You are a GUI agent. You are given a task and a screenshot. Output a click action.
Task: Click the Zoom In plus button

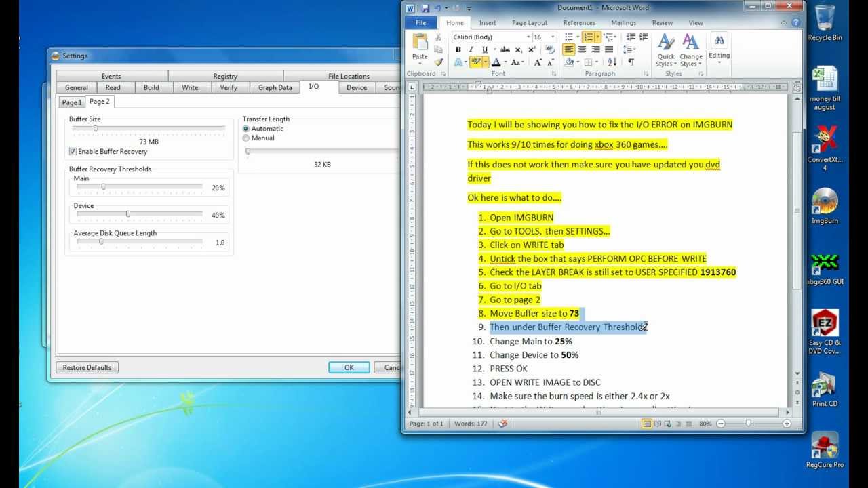pos(787,424)
